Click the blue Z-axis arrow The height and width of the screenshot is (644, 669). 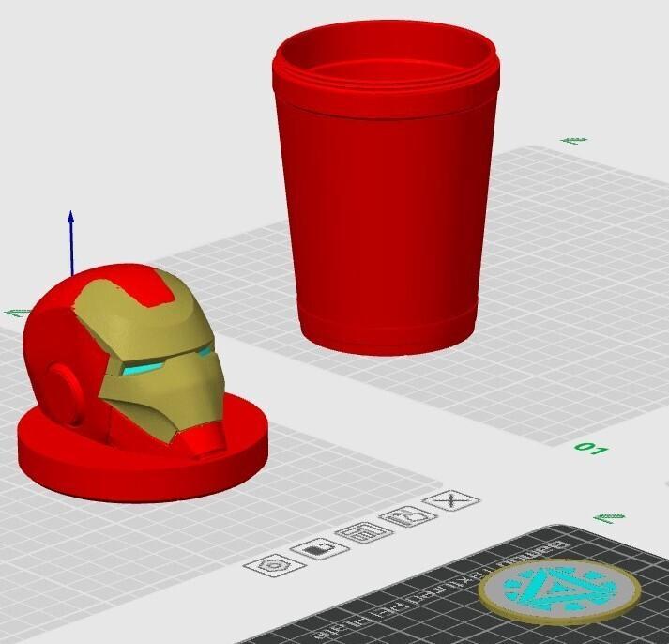click(71, 242)
